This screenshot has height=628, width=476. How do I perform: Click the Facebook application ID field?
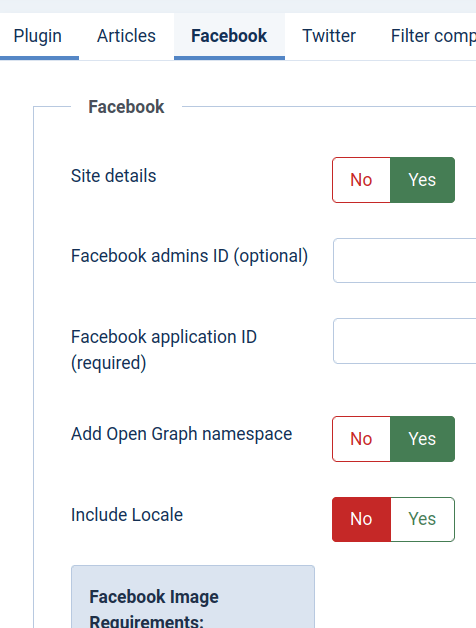point(405,341)
